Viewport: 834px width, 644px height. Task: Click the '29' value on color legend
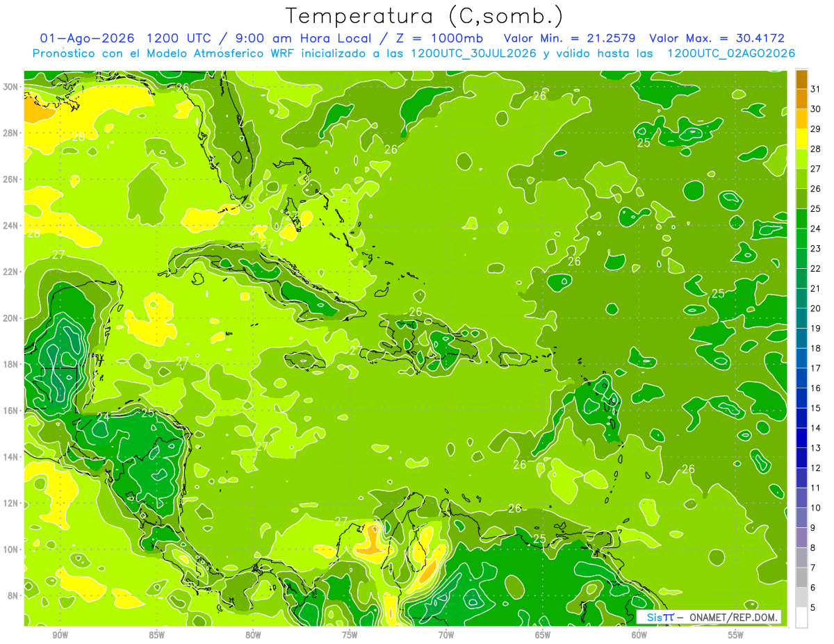pos(816,129)
